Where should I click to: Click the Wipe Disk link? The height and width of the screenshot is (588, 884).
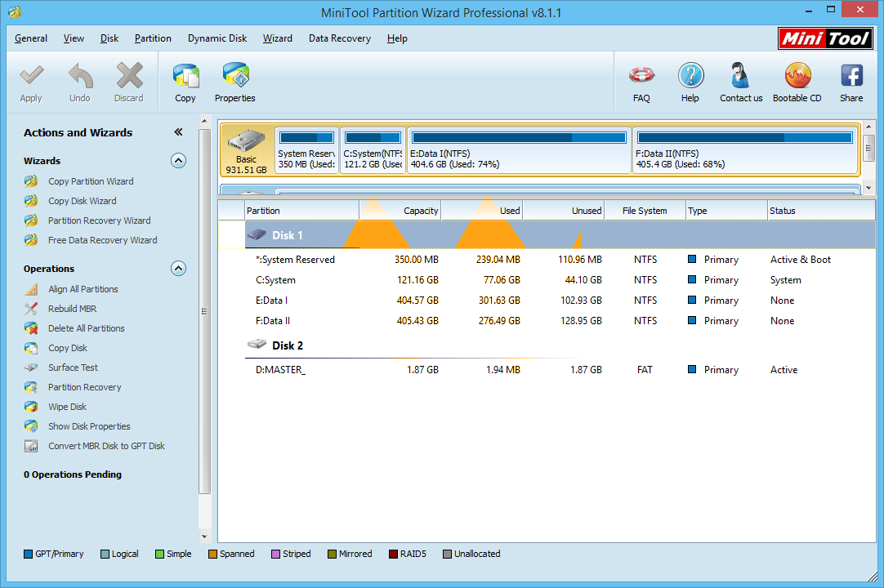(67, 407)
